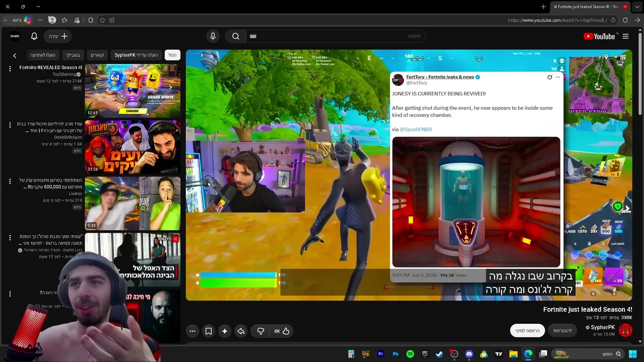Viewport: 644px width, 362px height.
Task: Select the 'הועלו לאחרונה' filter chip
Action: pos(43,55)
